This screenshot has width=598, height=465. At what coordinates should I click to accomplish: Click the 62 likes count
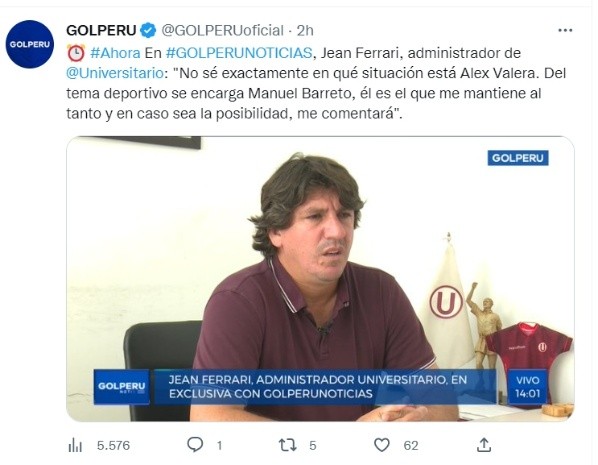click(411, 446)
